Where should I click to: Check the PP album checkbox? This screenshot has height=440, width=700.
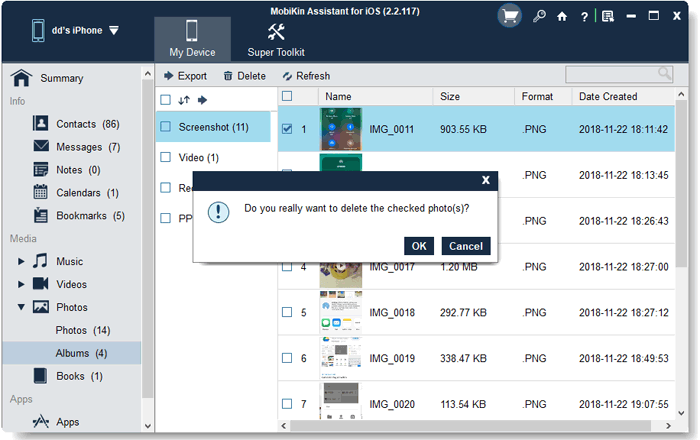(x=166, y=218)
